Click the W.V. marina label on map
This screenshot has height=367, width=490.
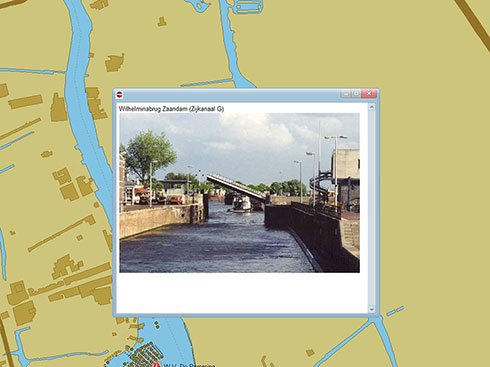click(189, 365)
